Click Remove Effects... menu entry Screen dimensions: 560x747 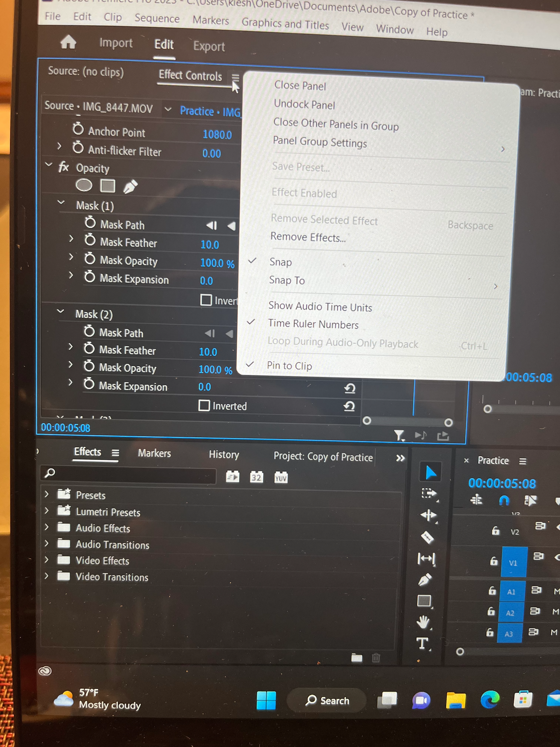tap(308, 237)
